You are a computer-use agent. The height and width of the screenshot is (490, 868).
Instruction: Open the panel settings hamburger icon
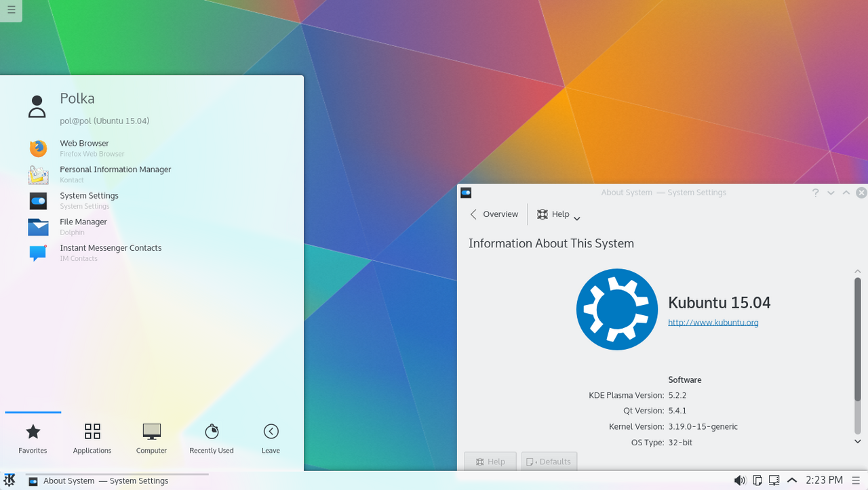click(856, 481)
